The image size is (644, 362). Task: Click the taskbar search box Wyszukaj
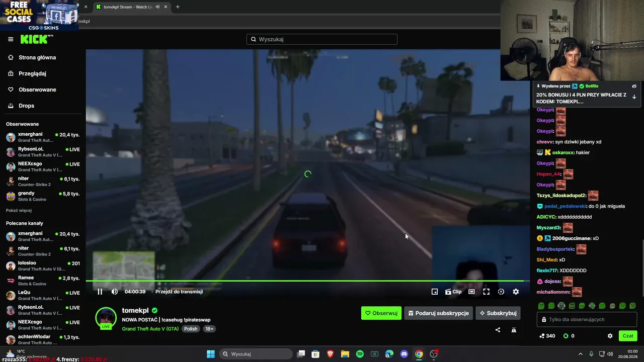point(255,354)
